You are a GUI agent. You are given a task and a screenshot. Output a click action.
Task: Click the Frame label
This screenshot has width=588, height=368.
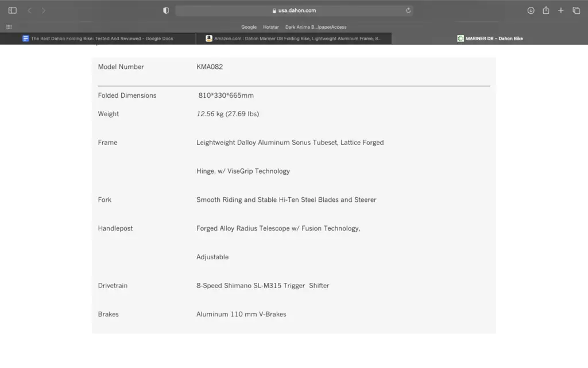pyautogui.click(x=107, y=143)
